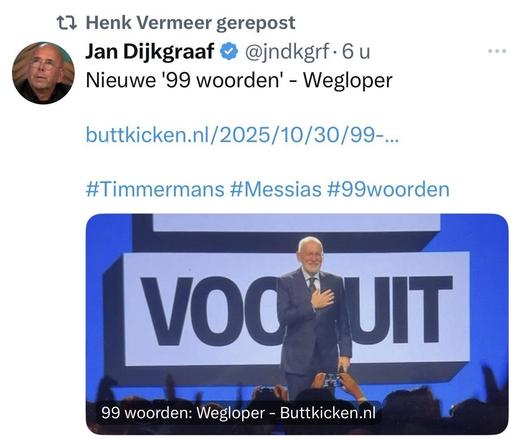This screenshot has width=521, height=441.
Task: Open the buttkicken.nl/2025/10/30/99 link
Action: pos(242,135)
